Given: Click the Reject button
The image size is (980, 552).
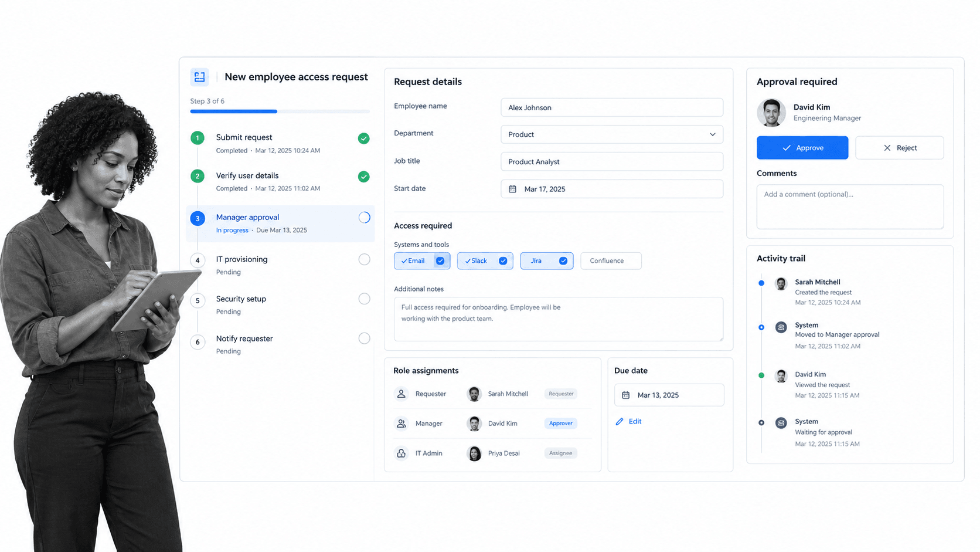Looking at the screenshot, I should click(x=899, y=148).
